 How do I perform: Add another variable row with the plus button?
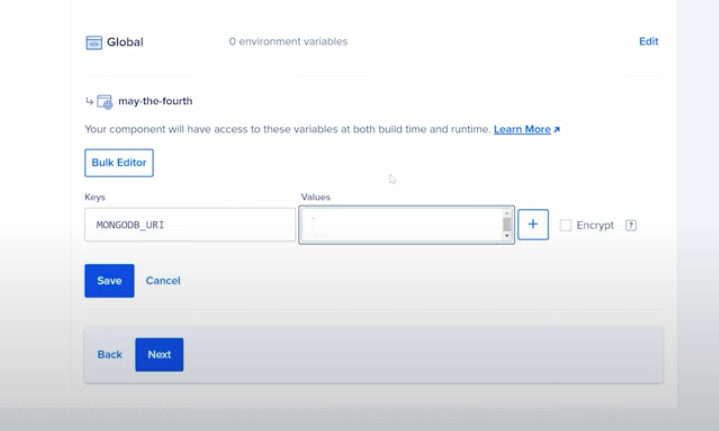point(533,225)
